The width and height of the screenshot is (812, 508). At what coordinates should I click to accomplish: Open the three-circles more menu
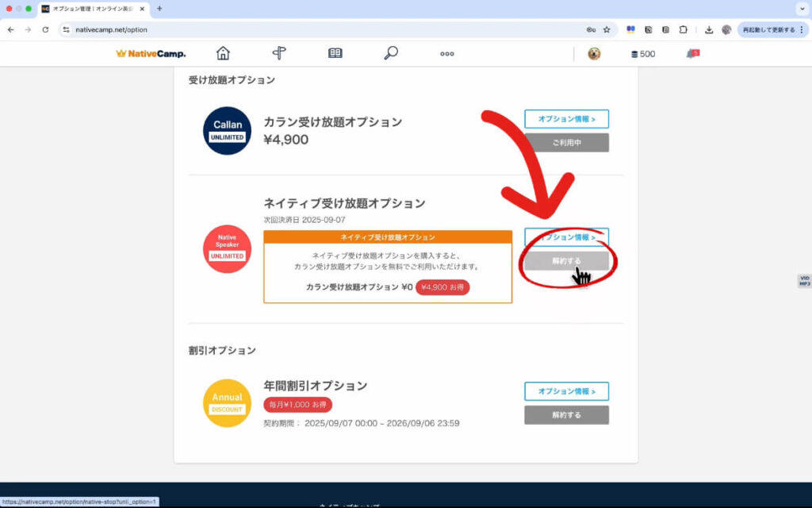[x=447, y=54]
